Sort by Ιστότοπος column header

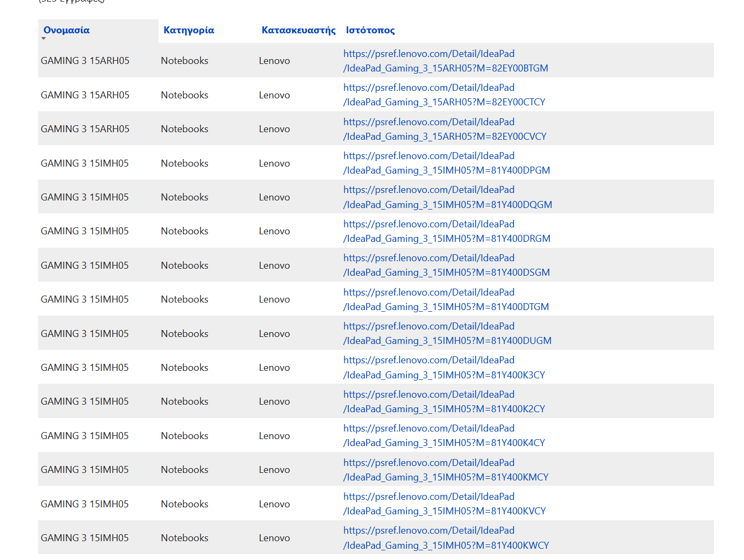click(370, 30)
